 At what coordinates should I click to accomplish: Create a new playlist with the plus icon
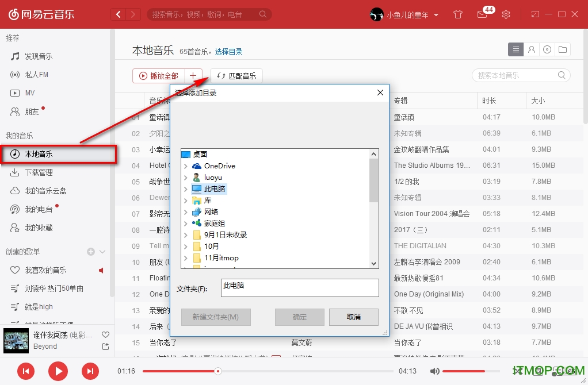90,251
